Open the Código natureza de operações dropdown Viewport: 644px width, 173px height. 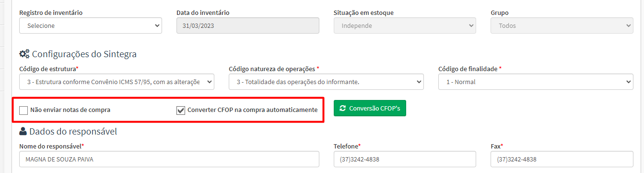click(x=326, y=82)
